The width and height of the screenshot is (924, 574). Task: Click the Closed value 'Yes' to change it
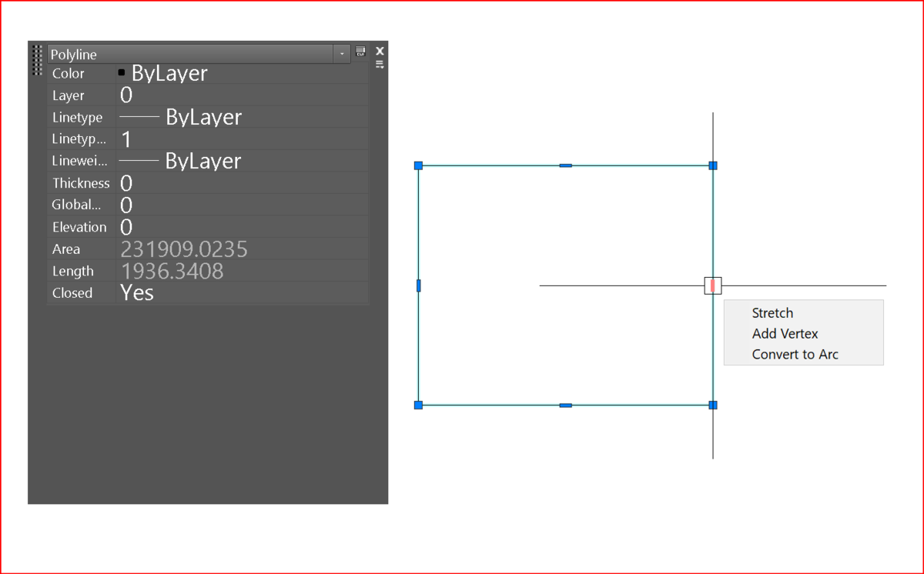click(x=136, y=292)
